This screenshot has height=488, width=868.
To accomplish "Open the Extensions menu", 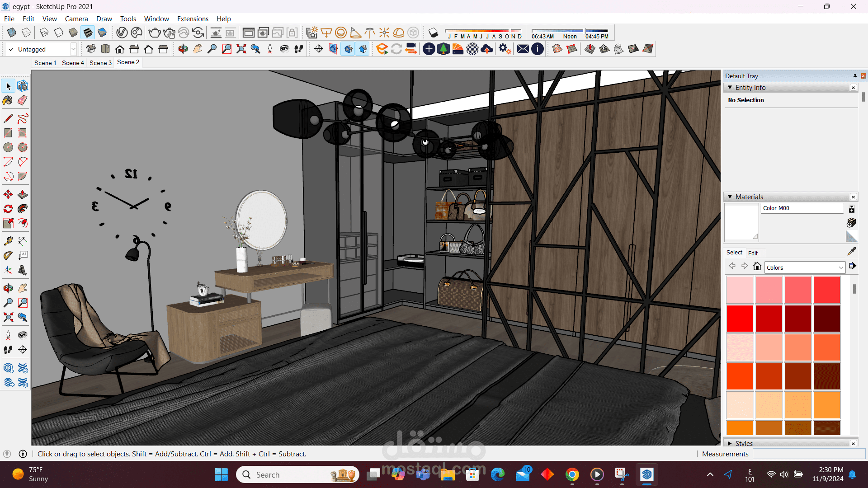I will (193, 19).
